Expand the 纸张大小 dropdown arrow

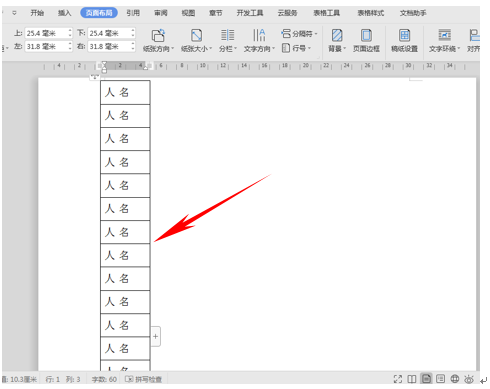211,49
